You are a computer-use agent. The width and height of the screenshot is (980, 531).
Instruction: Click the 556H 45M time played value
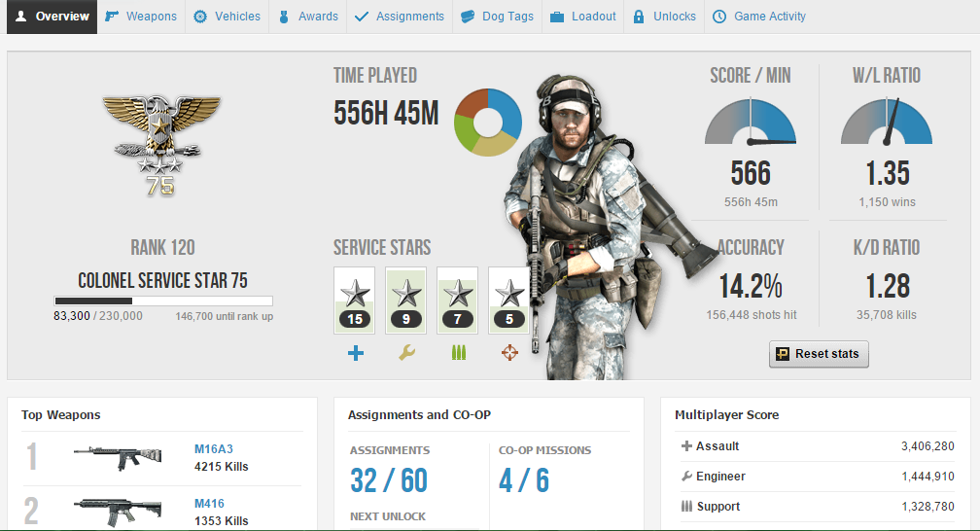pos(386,114)
